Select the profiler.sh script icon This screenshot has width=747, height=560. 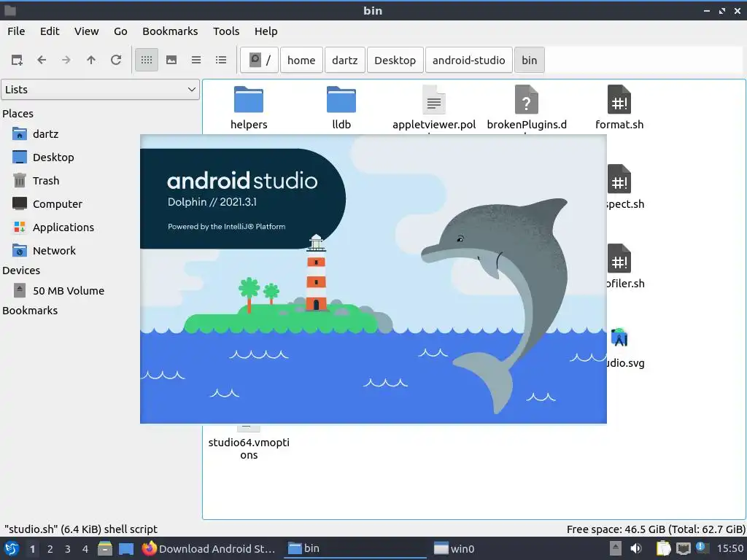(619, 259)
